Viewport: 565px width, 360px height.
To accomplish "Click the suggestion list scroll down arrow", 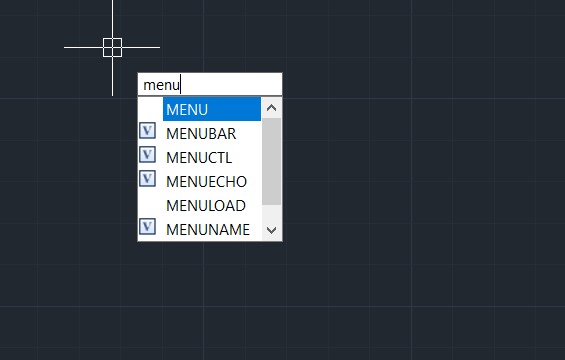I will tap(272, 230).
